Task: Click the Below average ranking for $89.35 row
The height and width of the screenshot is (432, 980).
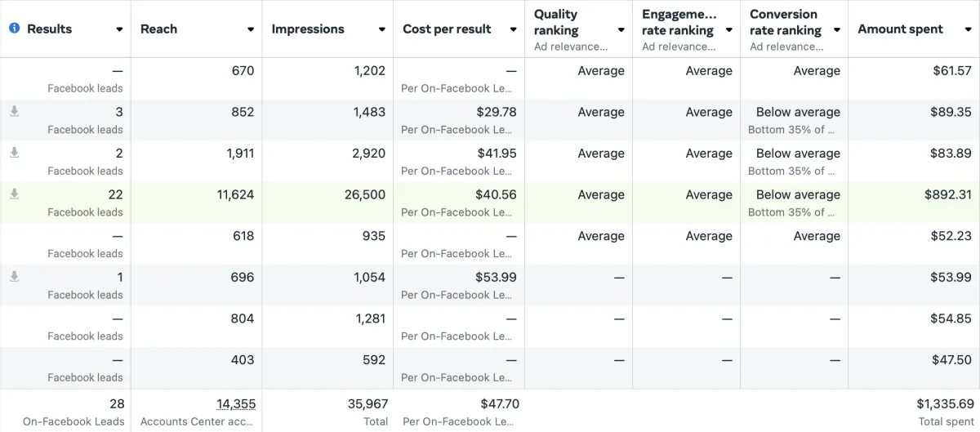Action: (798, 112)
